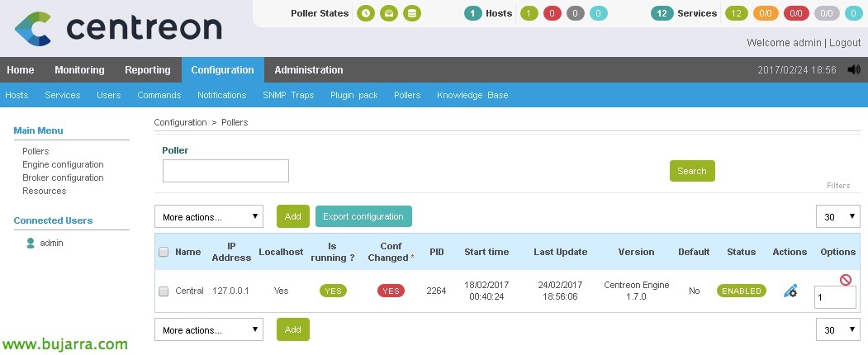
Task: Click the Name column header
Action: coord(188,252)
